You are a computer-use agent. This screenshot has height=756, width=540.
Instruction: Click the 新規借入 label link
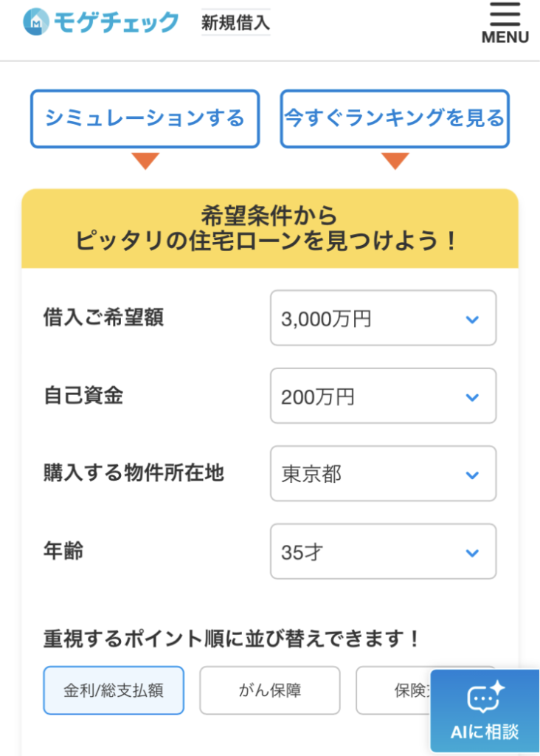point(235,23)
